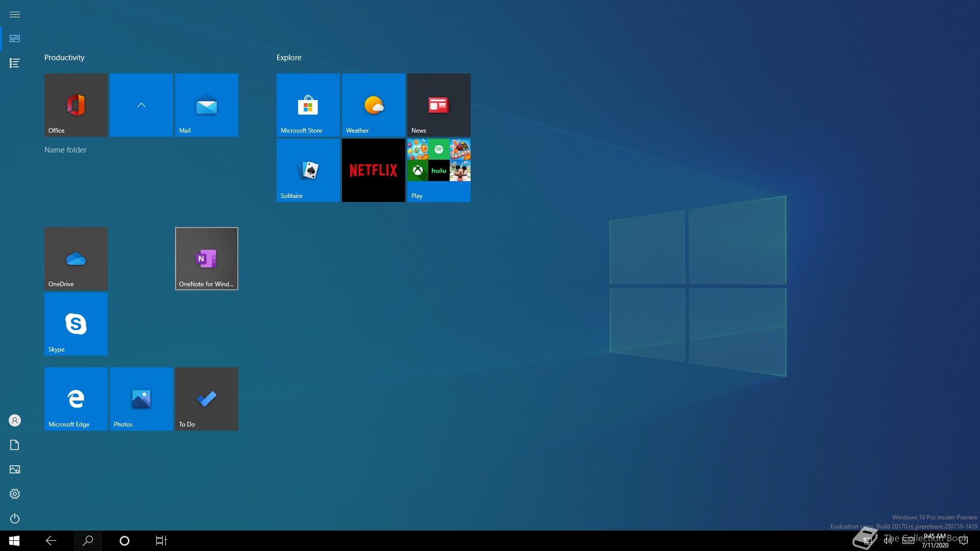Expand the Start hamburger menu

tap(15, 14)
